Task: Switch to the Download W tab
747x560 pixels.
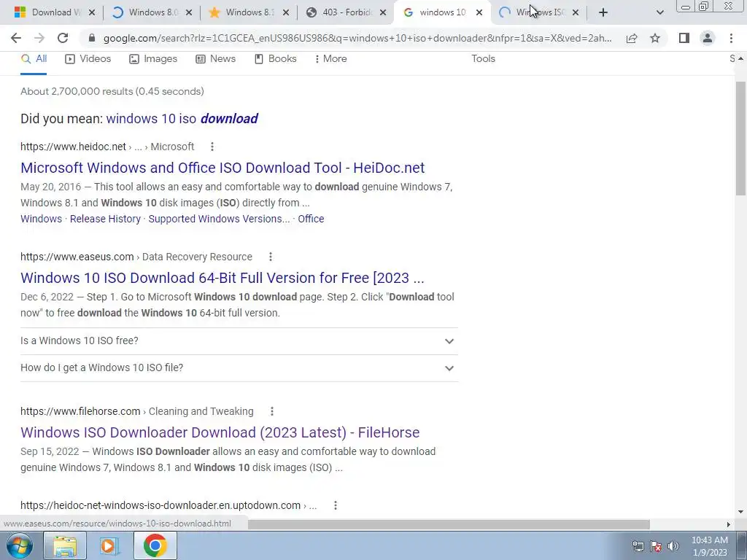Action: (54, 12)
